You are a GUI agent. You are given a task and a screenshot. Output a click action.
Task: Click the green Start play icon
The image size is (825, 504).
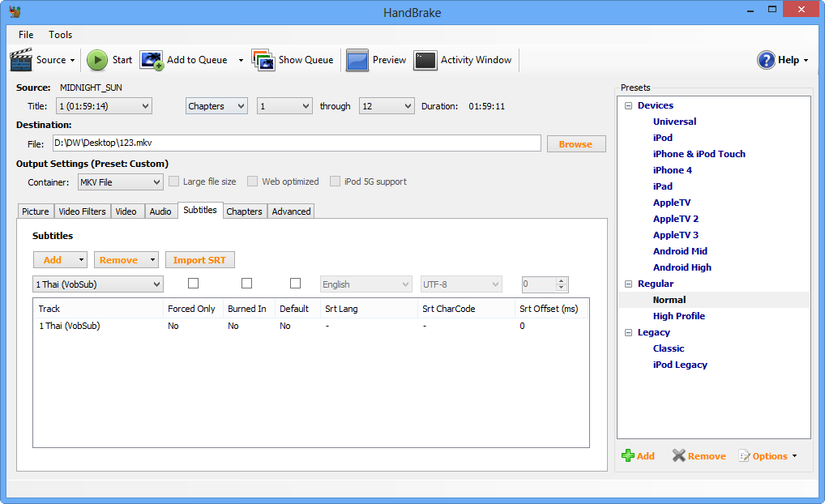96,60
